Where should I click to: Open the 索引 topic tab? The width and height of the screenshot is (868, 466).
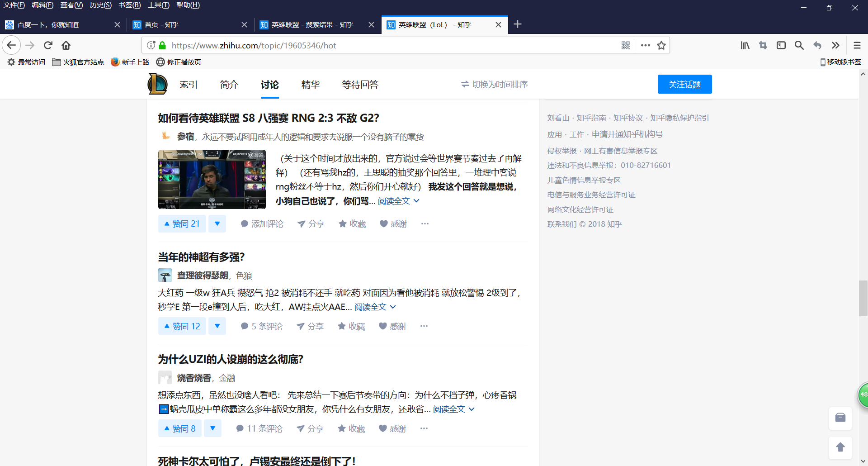(188, 85)
